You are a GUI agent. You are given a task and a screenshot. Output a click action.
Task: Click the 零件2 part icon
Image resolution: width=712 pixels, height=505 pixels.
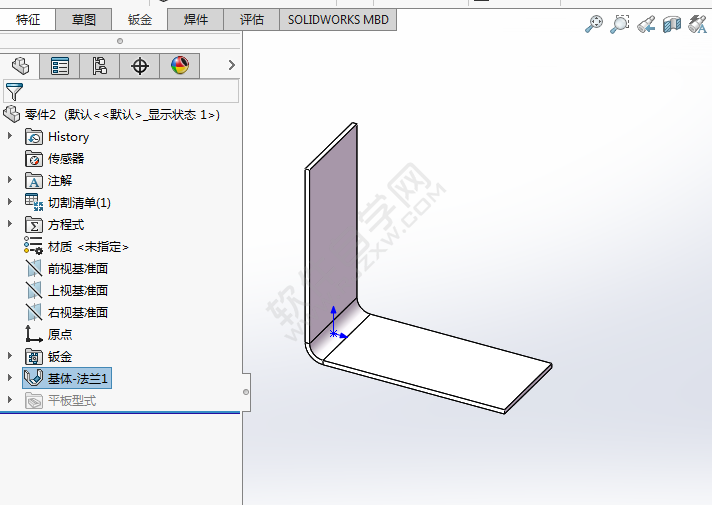(x=12, y=114)
